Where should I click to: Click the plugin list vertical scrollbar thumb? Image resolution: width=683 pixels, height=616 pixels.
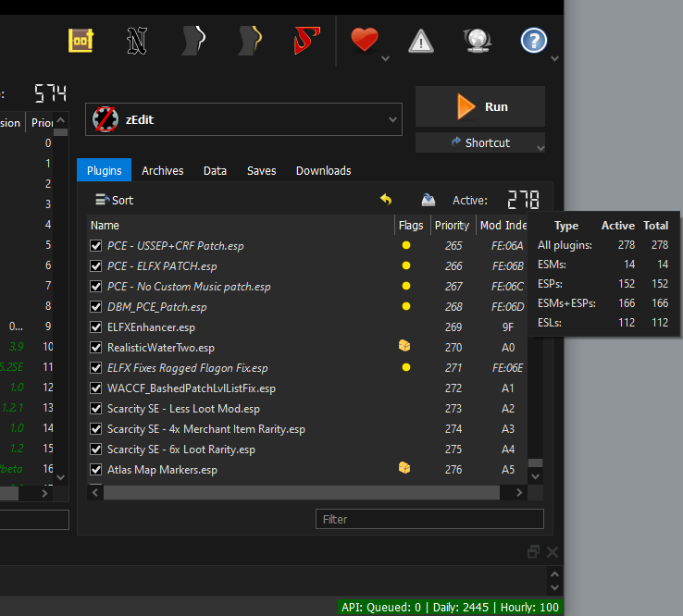pyautogui.click(x=535, y=462)
